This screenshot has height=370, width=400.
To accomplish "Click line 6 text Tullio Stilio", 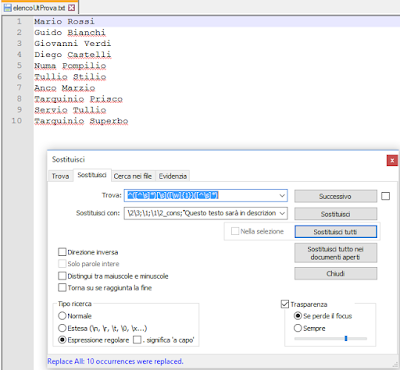I will click(70, 77).
